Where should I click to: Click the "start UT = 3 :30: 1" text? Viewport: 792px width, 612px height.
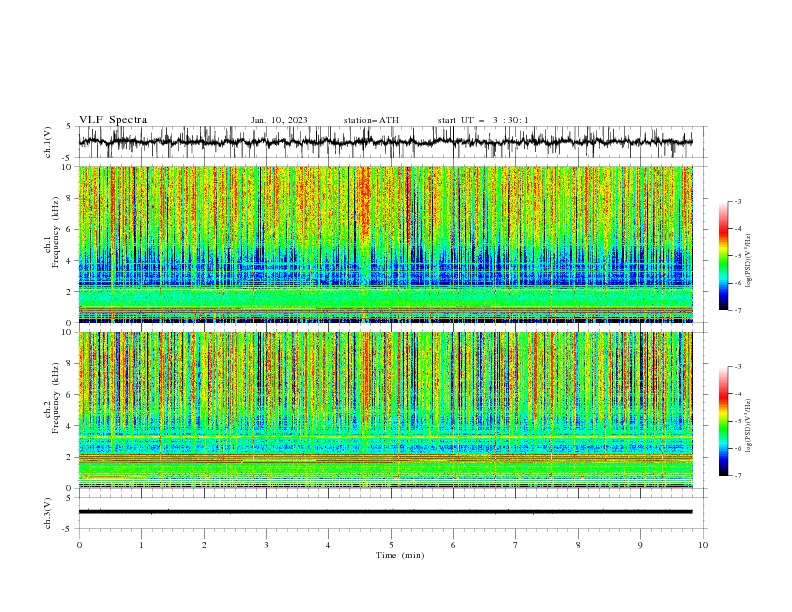pos(483,120)
